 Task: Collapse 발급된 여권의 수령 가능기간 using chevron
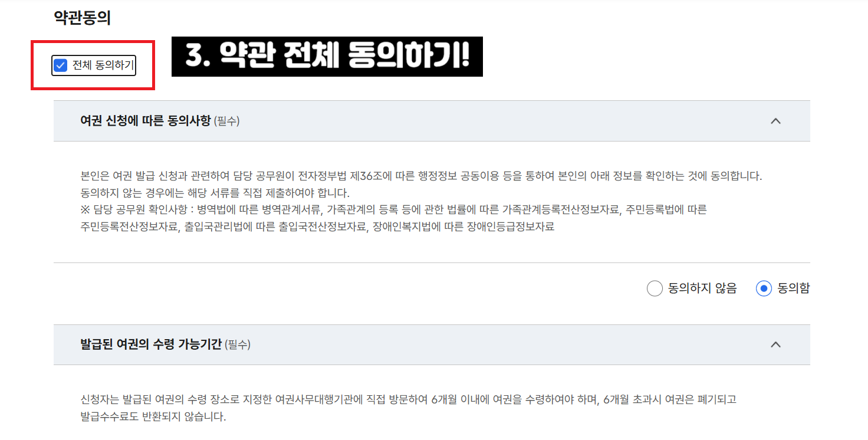[x=775, y=344]
